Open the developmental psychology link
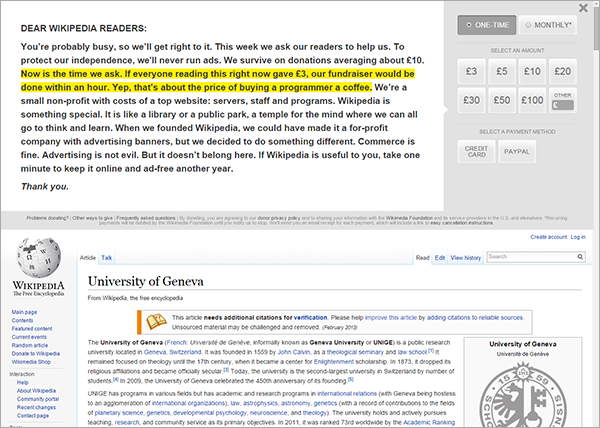The width and height of the screenshot is (600, 428). click(210, 413)
